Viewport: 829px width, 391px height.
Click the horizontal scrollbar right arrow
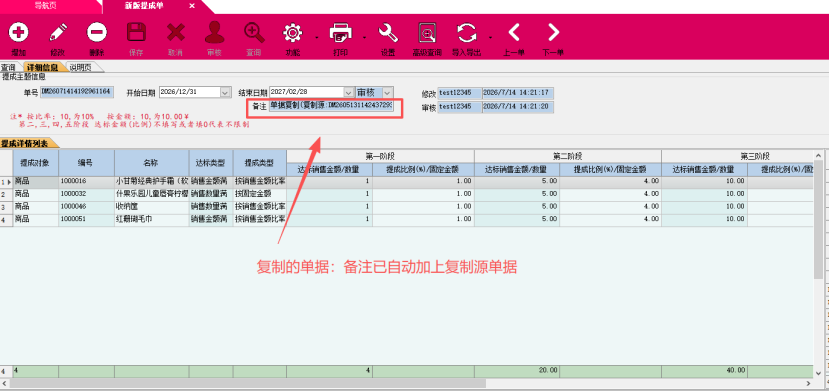(x=807, y=384)
